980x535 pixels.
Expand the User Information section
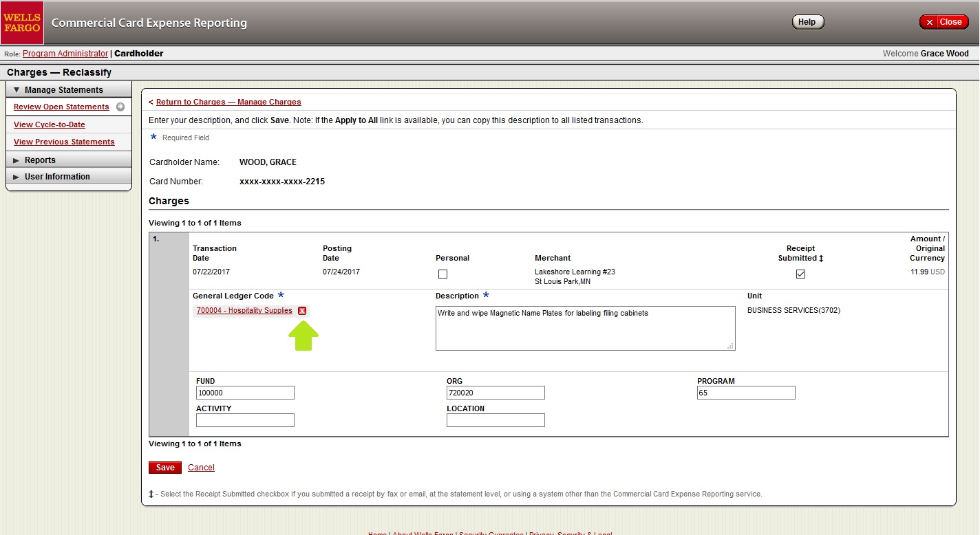(x=68, y=177)
